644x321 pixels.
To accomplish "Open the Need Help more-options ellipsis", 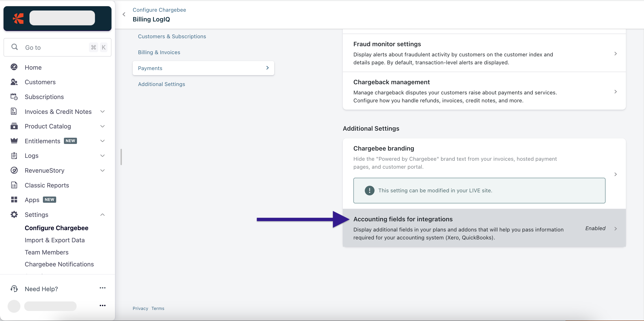I will [x=102, y=288].
